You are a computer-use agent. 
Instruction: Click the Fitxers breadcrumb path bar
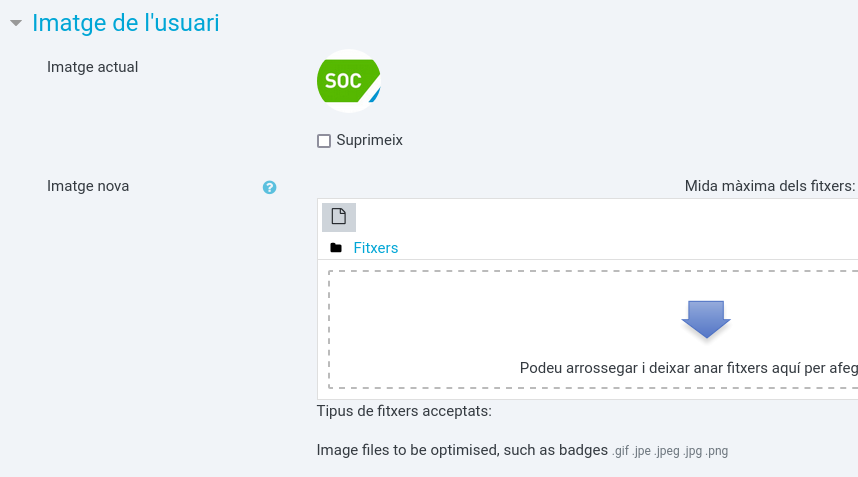(588, 248)
